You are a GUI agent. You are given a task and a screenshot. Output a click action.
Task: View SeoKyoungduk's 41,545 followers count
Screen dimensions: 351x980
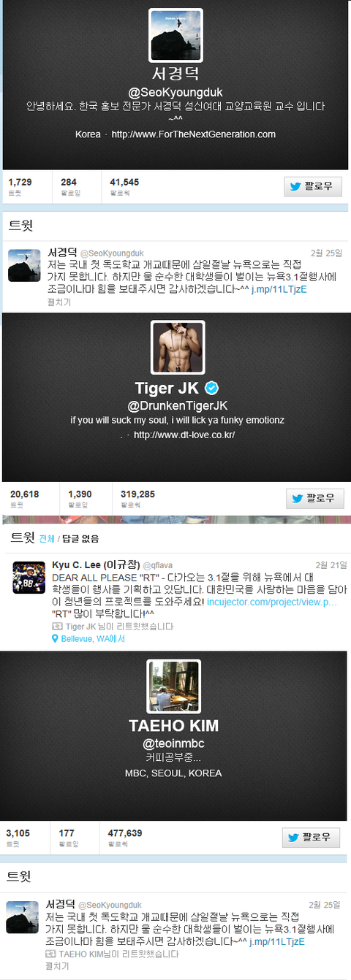[124, 185]
